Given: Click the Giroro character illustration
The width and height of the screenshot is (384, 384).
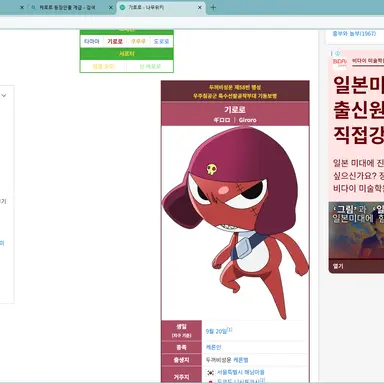Looking at the screenshot, I should point(235,223).
